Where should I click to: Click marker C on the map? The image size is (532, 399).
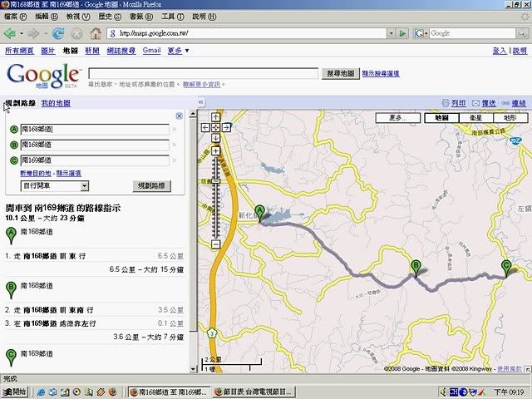[x=506, y=268]
